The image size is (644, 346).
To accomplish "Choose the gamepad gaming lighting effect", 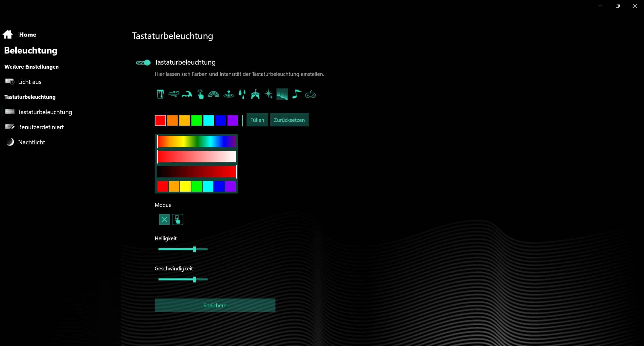I will click(310, 95).
